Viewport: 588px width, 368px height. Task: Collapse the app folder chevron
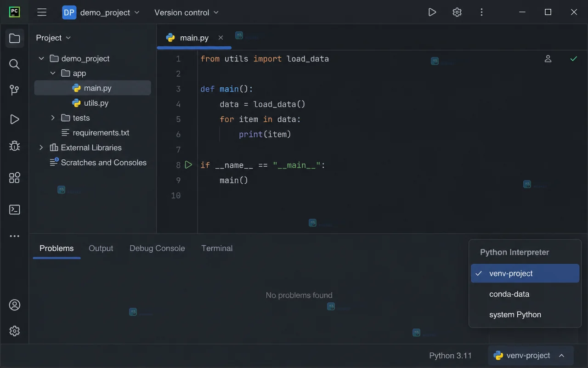click(53, 74)
